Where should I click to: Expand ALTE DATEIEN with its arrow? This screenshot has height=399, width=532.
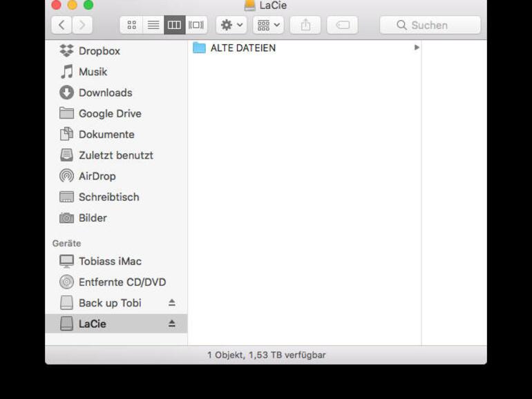pyautogui.click(x=417, y=48)
